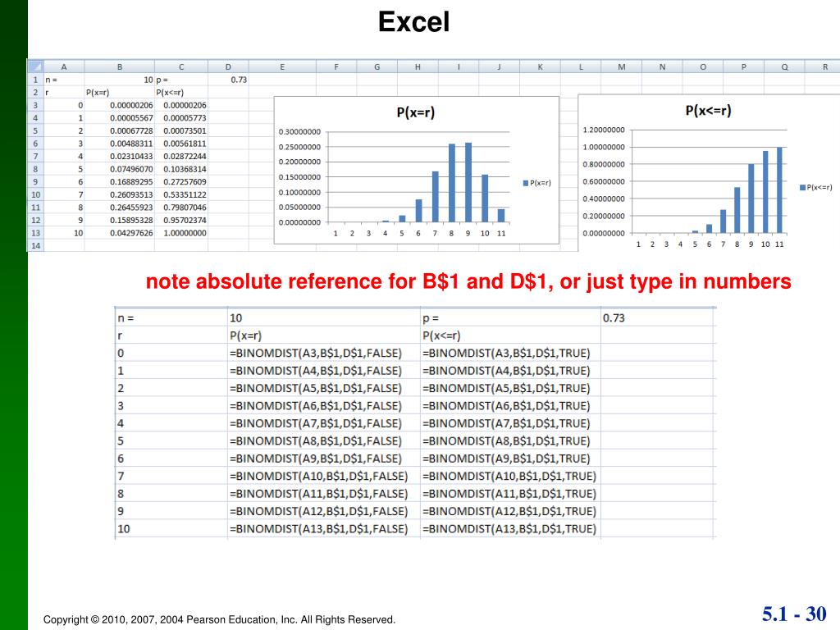Click formula =BINOMDIST(A10,B$1,D$1,TRUE)

(x=509, y=477)
